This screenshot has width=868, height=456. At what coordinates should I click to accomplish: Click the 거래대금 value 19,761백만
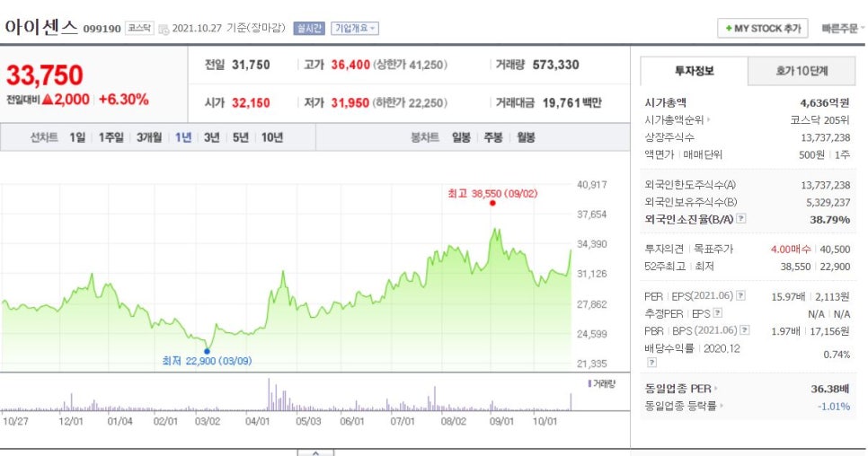pyautogui.click(x=571, y=103)
